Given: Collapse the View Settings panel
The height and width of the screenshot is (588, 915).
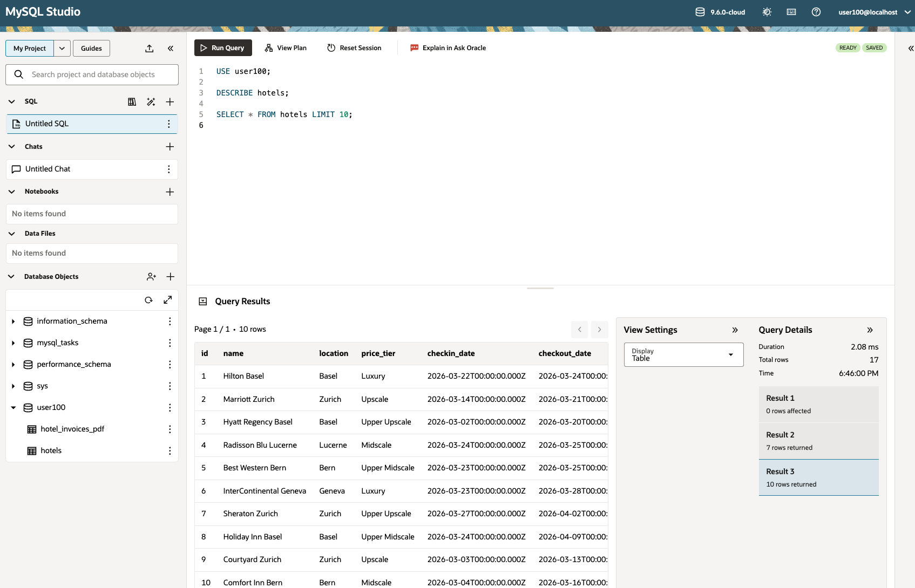Looking at the screenshot, I should click(x=735, y=330).
